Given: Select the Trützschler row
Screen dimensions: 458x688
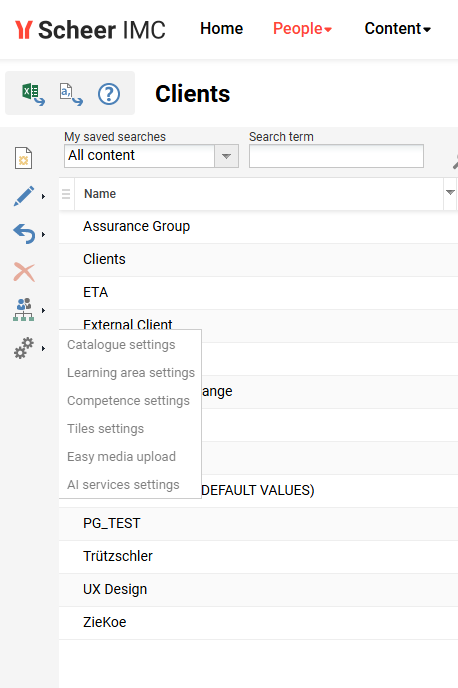Looking at the screenshot, I should (258, 557).
